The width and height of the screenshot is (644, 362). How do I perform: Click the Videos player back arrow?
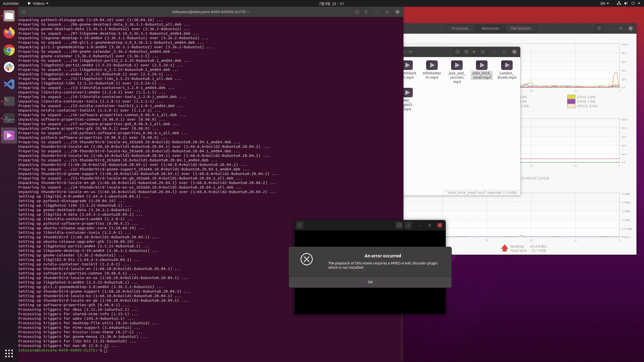(x=300, y=225)
